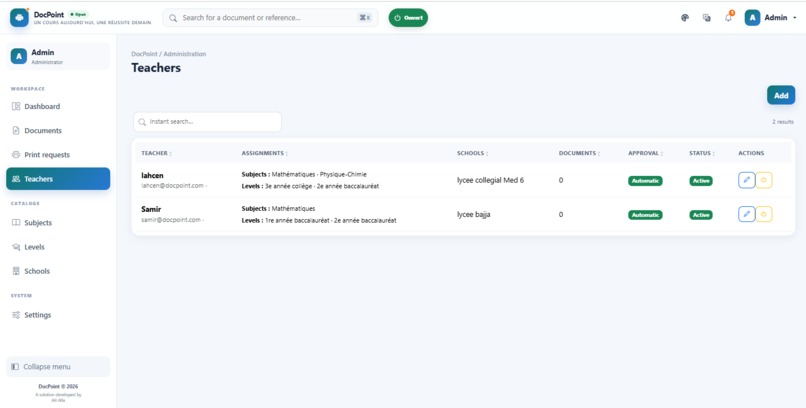Sort by the STATUS column header
Screen dimensions: 806x408
tap(702, 153)
